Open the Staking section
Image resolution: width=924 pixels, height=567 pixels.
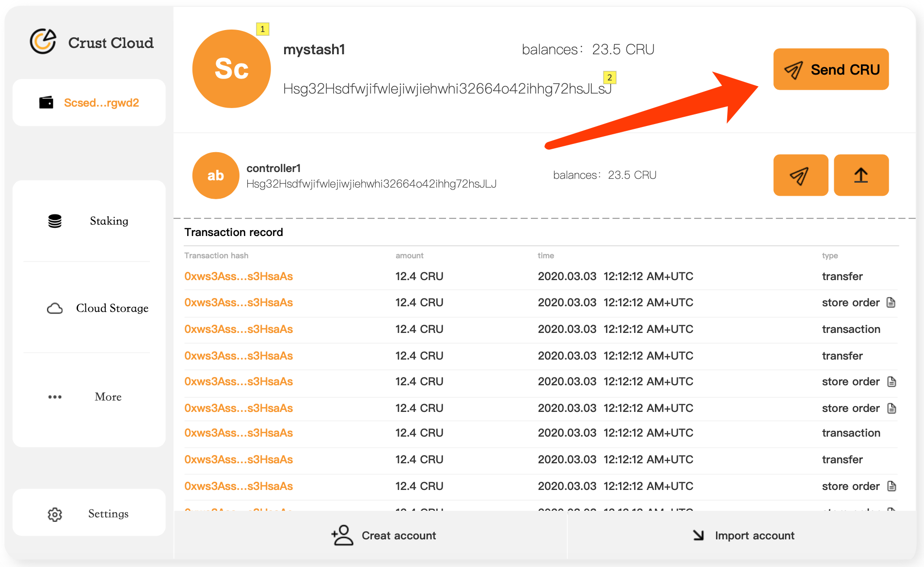pos(89,221)
